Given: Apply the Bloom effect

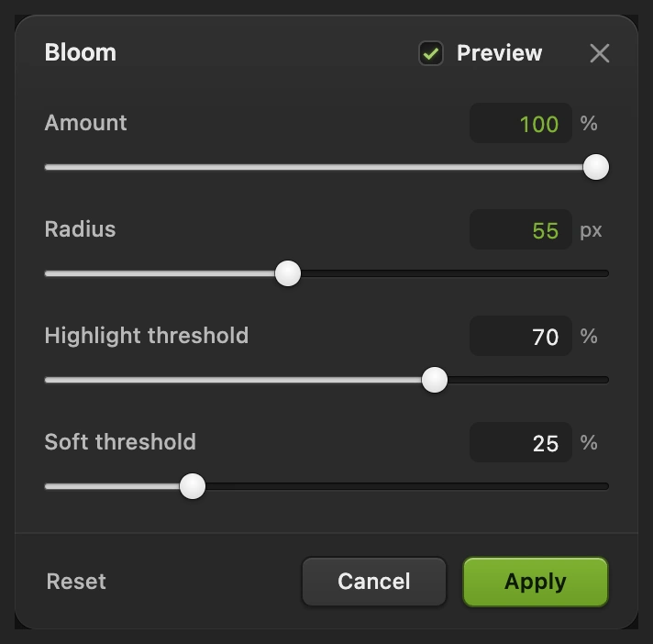Looking at the screenshot, I should pyautogui.click(x=536, y=582).
